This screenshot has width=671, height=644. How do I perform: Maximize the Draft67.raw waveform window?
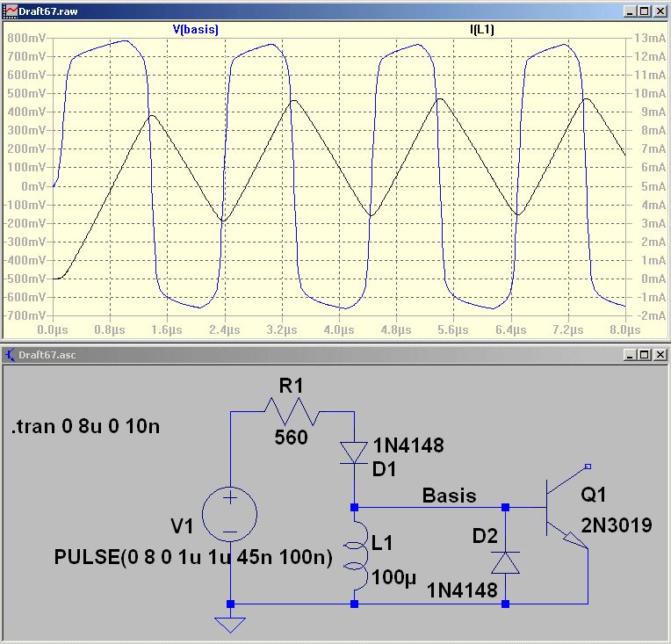tap(645, 11)
